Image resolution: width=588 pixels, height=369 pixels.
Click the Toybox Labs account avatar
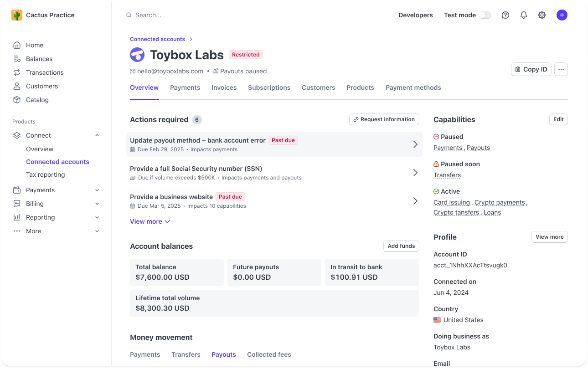point(137,55)
